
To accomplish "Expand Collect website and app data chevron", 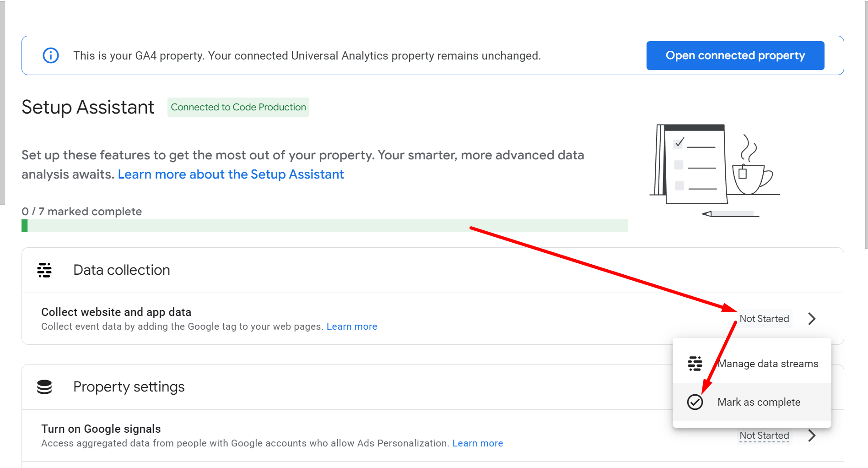I will (812, 319).
